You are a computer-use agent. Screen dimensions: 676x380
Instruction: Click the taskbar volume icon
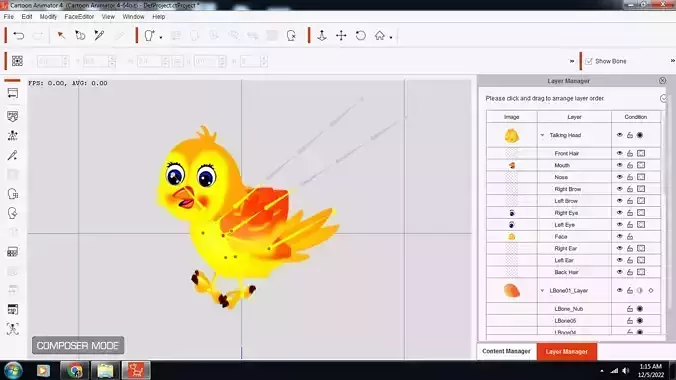pyautogui.click(x=626, y=371)
